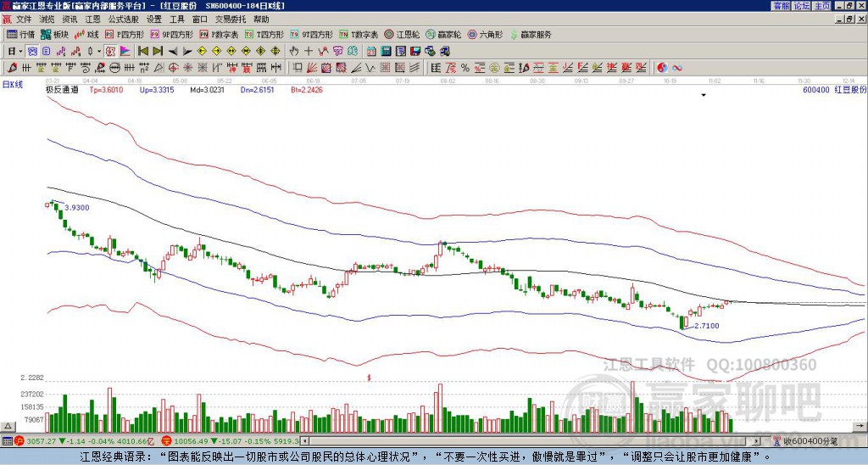Viewport: 868px width, 465px height.
Task: Open 赢家服务 with dollar icon
Action: (x=531, y=34)
